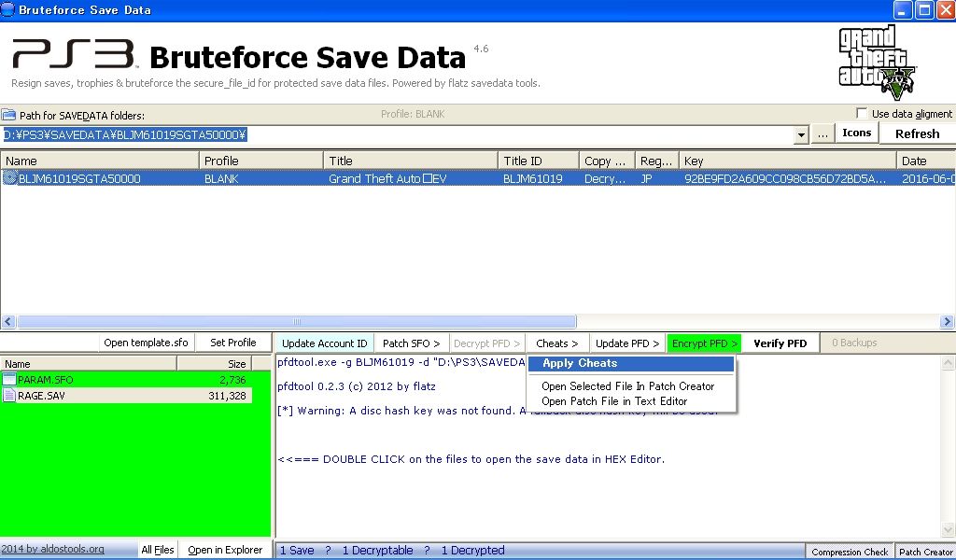Click the Icons button
Viewport: 956px width, 560px height.
(x=856, y=133)
